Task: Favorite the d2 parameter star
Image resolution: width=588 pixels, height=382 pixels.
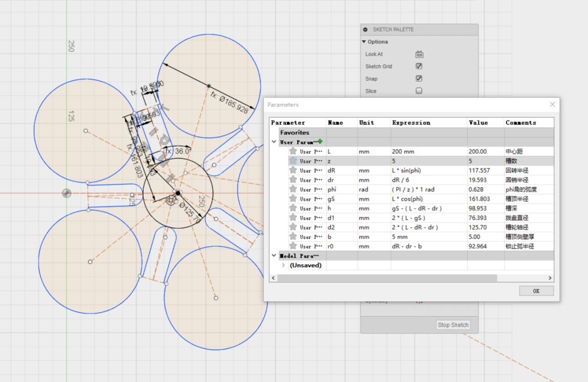Action: [x=293, y=227]
